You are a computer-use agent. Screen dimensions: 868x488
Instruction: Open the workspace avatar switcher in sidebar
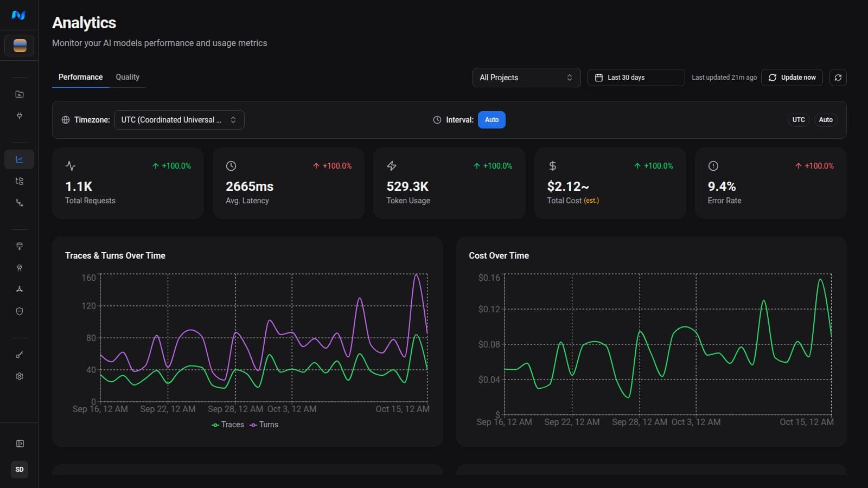coord(20,46)
